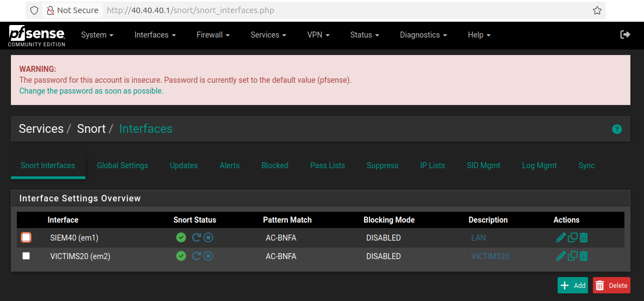Expand the System dropdown menu
The image size is (644, 301).
tap(97, 35)
